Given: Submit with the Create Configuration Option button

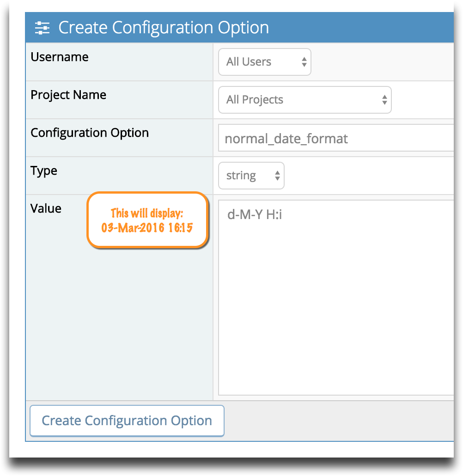Looking at the screenshot, I should pyautogui.click(x=127, y=421).
